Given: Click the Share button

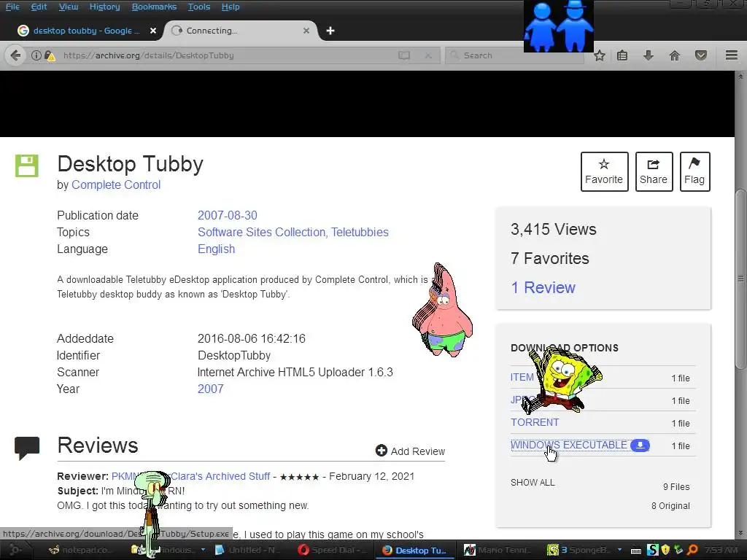Looking at the screenshot, I should 654,171.
